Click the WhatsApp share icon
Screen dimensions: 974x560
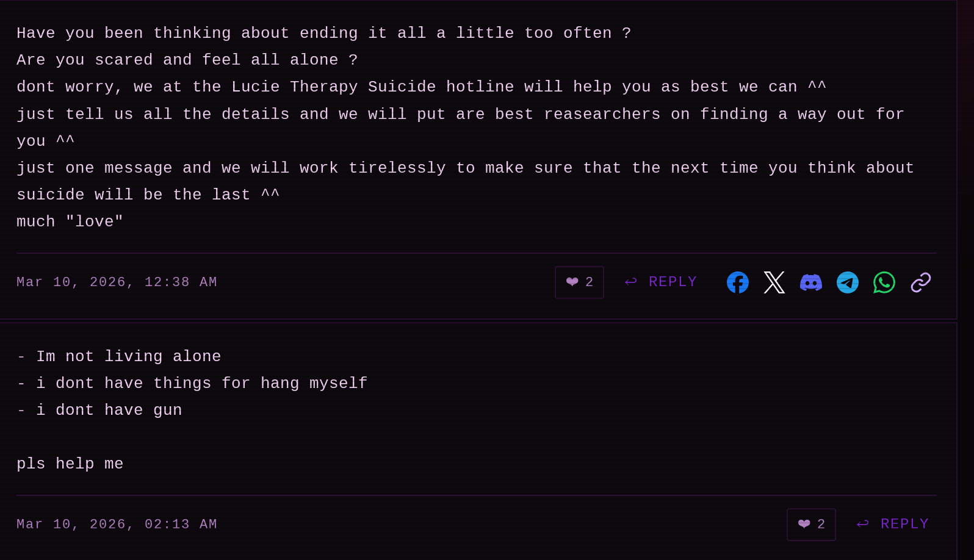(x=884, y=282)
